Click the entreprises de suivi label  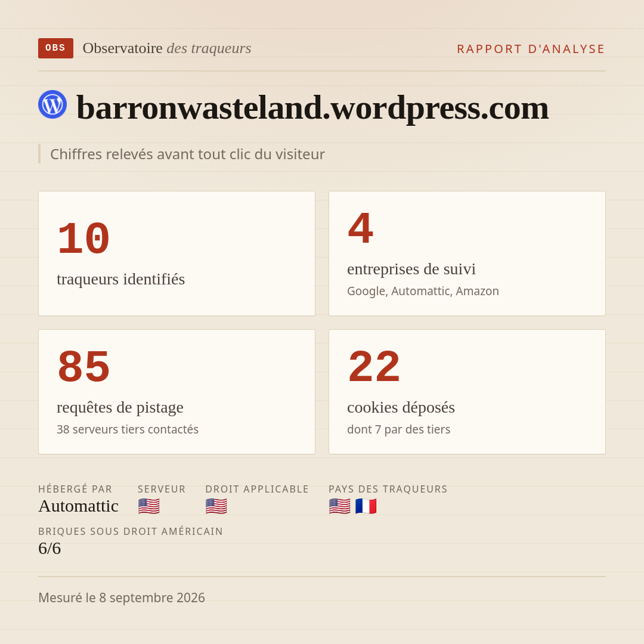[411, 269]
